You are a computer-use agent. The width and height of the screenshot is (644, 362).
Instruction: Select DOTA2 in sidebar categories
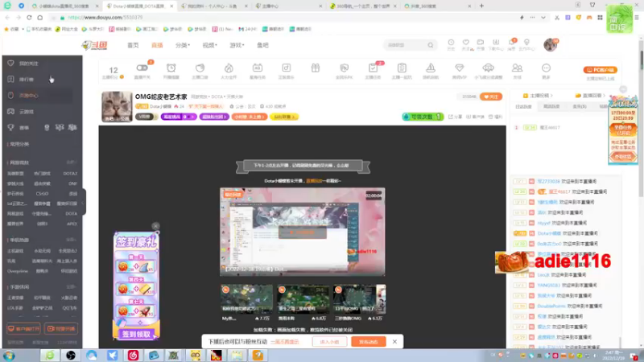point(70,174)
